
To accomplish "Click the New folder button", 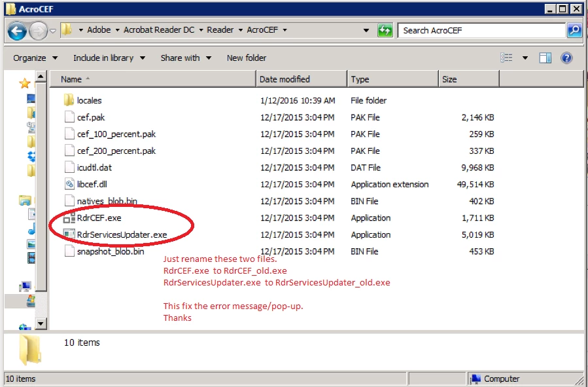I will pos(247,58).
